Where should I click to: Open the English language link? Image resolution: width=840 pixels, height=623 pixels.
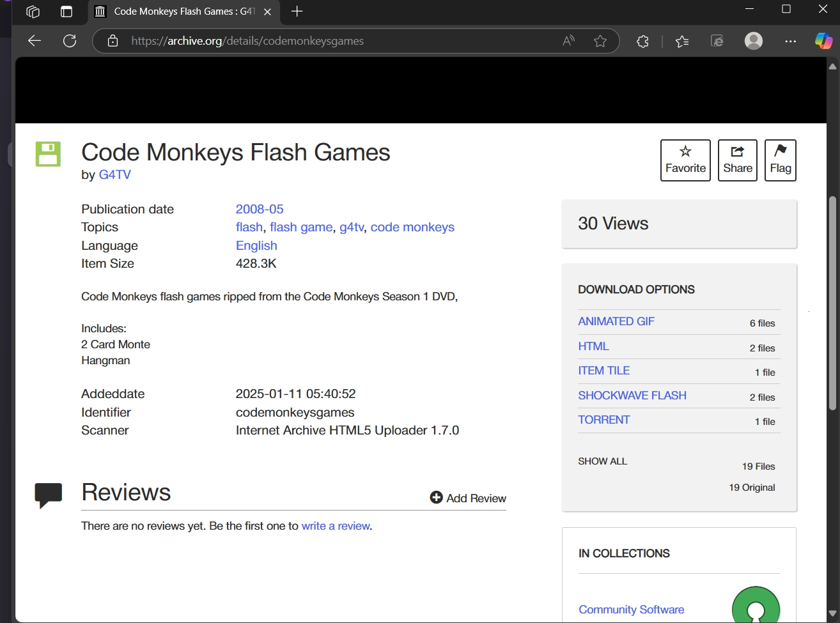[x=256, y=245]
